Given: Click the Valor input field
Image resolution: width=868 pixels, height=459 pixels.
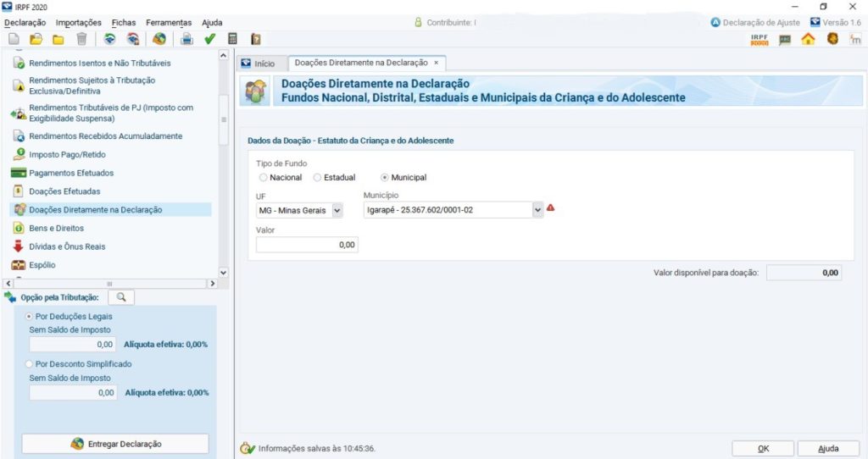Looking at the screenshot, I should pyautogui.click(x=307, y=245).
